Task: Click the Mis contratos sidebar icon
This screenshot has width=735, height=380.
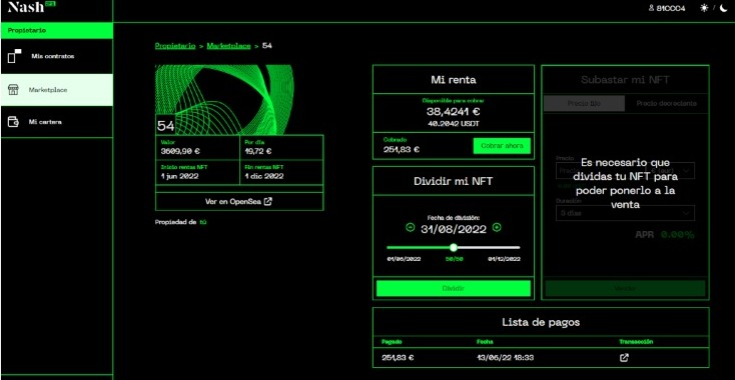Action: click(15, 56)
